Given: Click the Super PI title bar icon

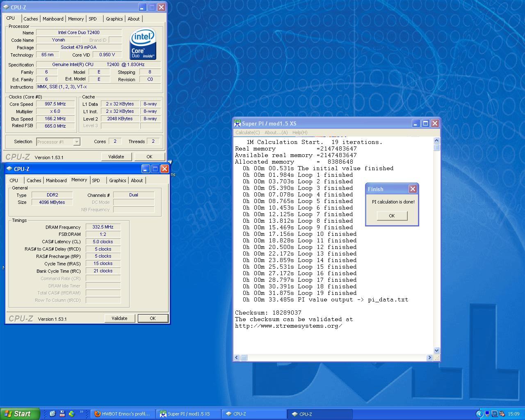Looking at the screenshot, I should [237, 123].
